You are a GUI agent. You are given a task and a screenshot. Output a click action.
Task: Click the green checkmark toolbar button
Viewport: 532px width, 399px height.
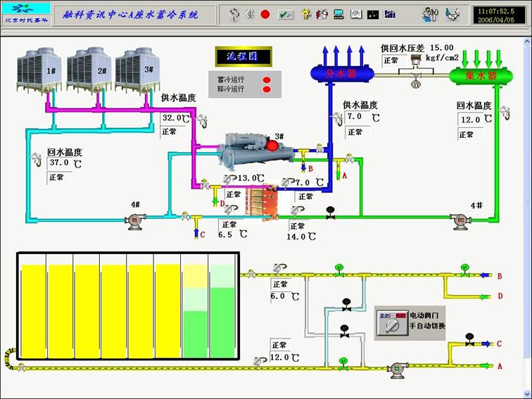click(286, 14)
